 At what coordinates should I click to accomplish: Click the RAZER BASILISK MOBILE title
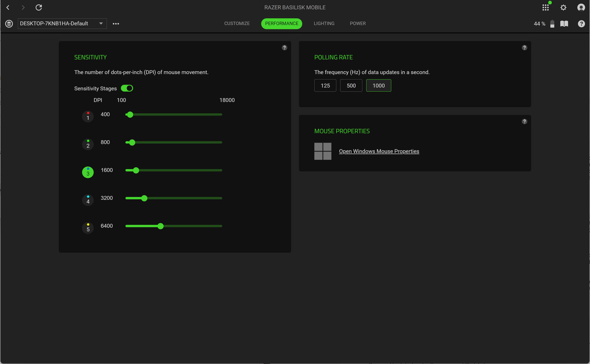pos(295,7)
